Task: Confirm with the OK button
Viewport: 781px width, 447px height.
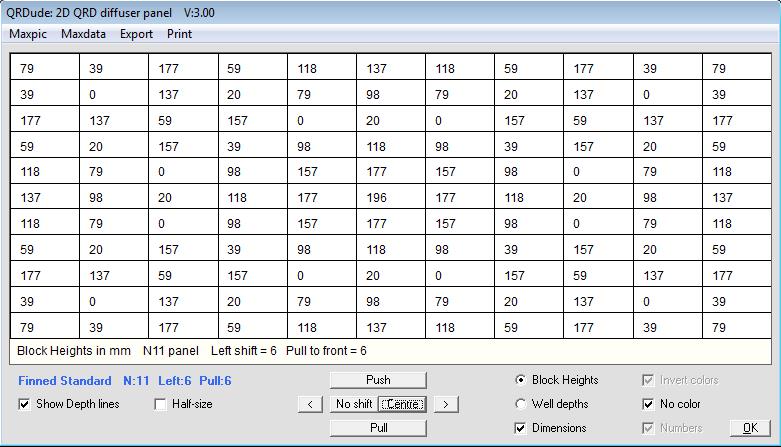Action: point(750,428)
